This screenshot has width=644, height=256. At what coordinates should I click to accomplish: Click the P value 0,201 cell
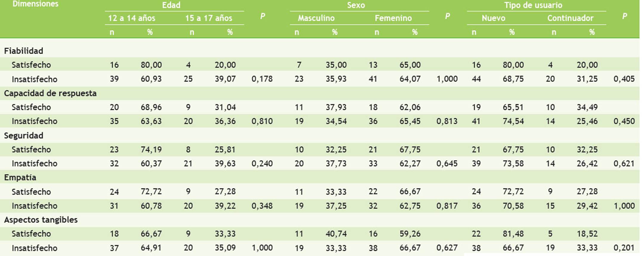(x=624, y=248)
